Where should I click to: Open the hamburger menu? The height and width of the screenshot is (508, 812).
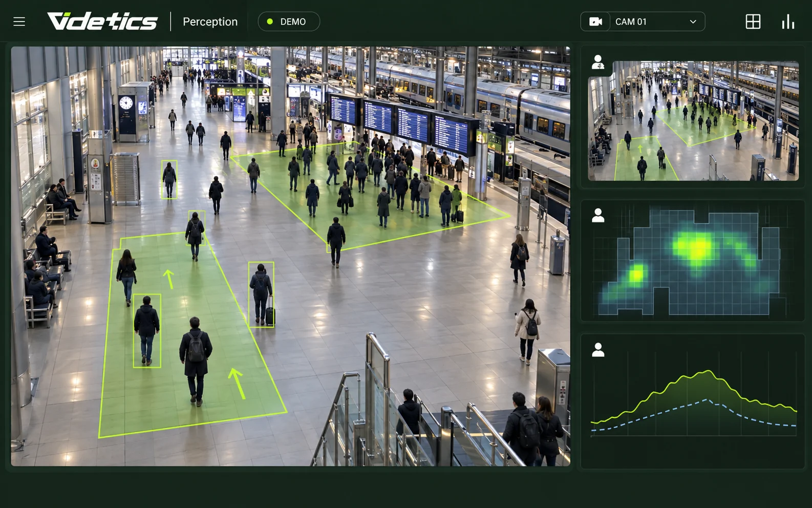pos(19,22)
